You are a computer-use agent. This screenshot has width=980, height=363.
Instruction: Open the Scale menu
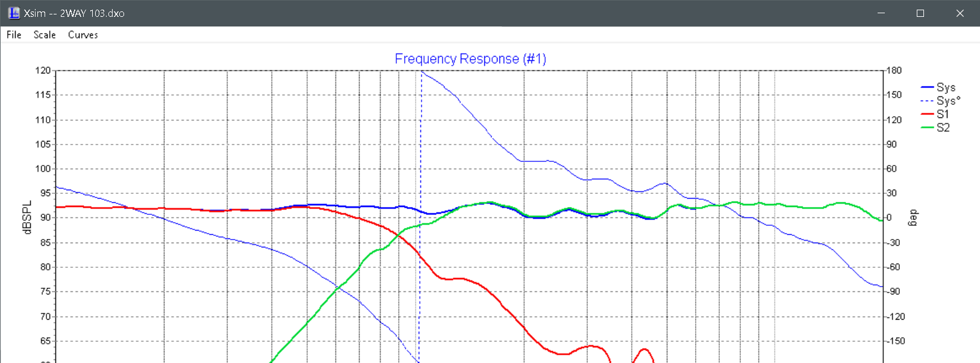[x=45, y=35]
